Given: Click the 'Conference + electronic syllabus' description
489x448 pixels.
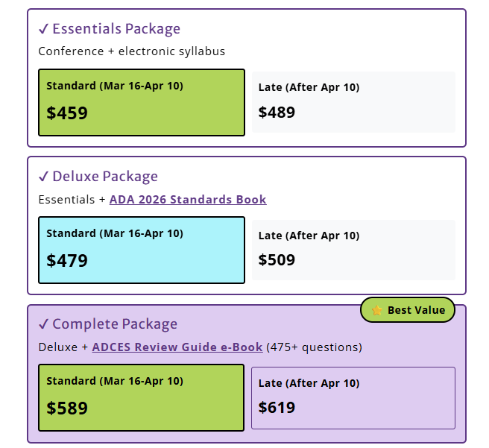Looking at the screenshot, I should click(132, 51).
